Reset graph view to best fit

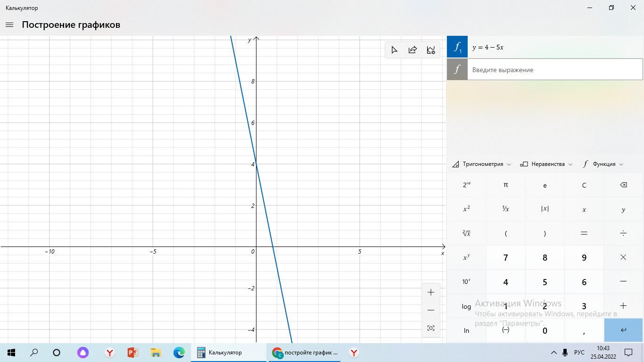pyautogui.click(x=431, y=328)
